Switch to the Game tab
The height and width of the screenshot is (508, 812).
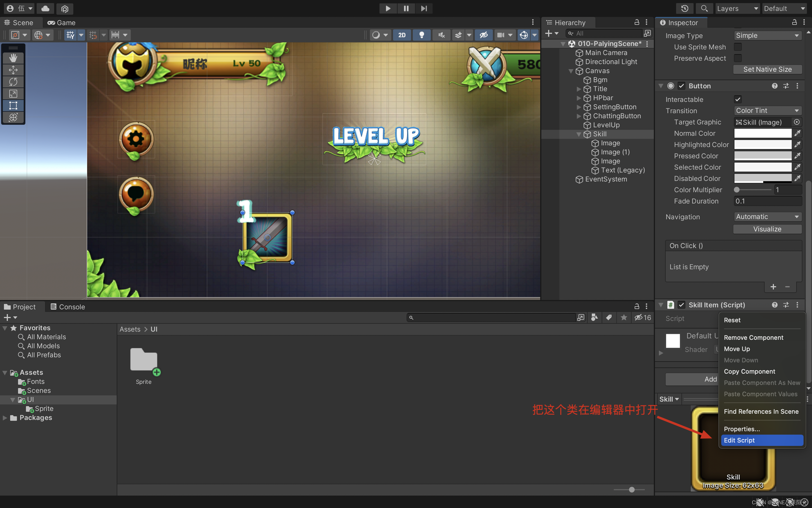pos(61,23)
